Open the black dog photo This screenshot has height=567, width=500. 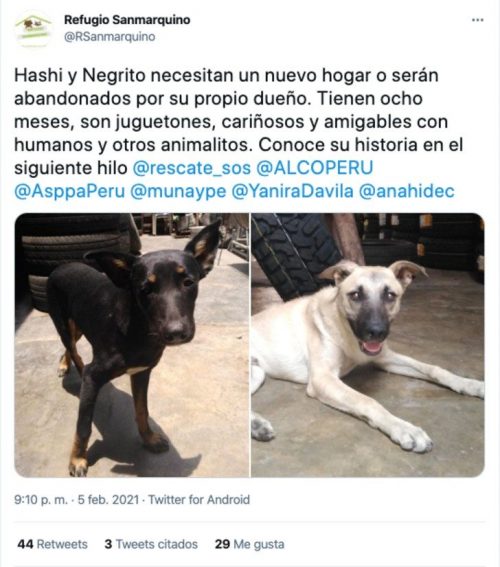click(132, 345)
